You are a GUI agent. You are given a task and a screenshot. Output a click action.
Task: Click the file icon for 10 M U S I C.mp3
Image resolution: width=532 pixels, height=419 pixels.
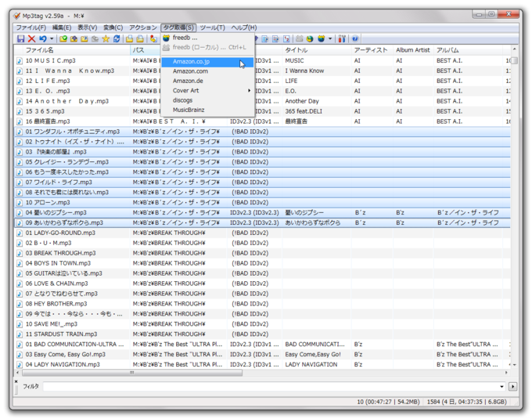pos(20,61)
